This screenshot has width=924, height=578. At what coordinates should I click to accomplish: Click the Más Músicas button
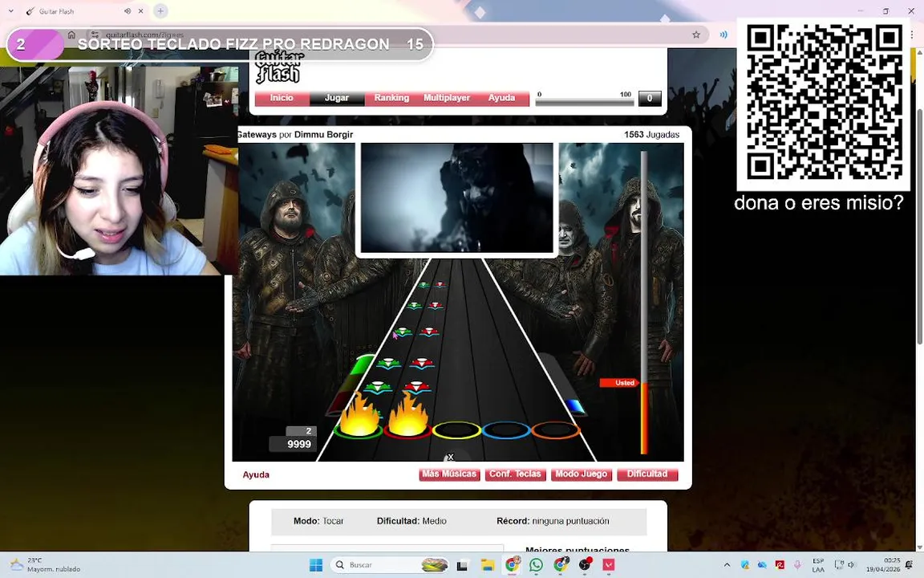(x=449, y=474)
